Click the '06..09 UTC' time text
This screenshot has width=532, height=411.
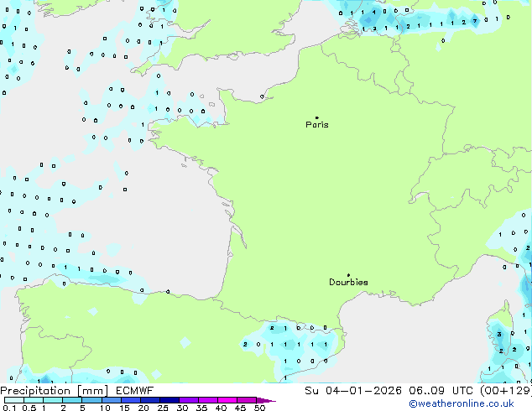[x=441, y=391]
